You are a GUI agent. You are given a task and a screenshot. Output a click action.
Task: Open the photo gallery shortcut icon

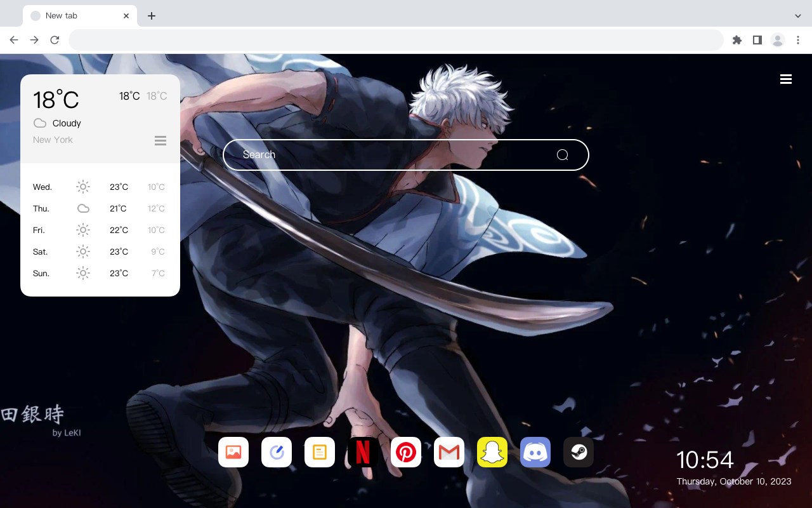click(x=233, y=452)
